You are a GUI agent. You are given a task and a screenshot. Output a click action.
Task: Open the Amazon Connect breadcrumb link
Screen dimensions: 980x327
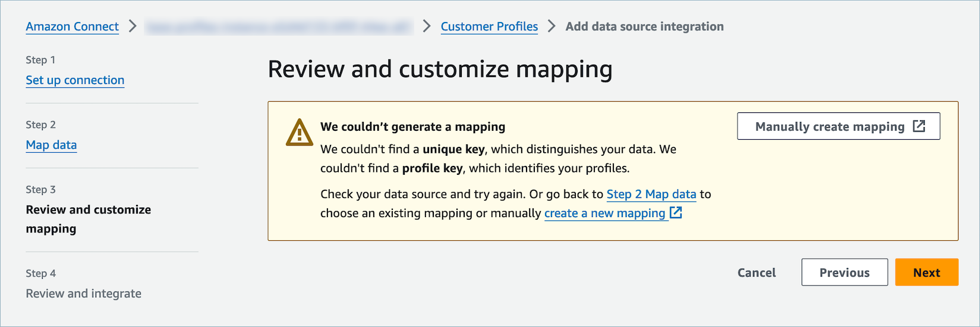pos(72,26)
